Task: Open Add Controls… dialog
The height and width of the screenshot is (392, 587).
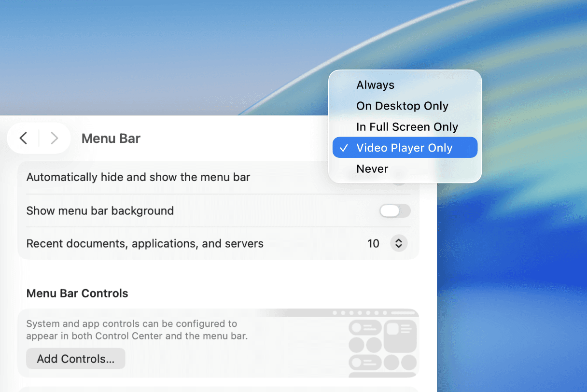Action: click(76, 359)
